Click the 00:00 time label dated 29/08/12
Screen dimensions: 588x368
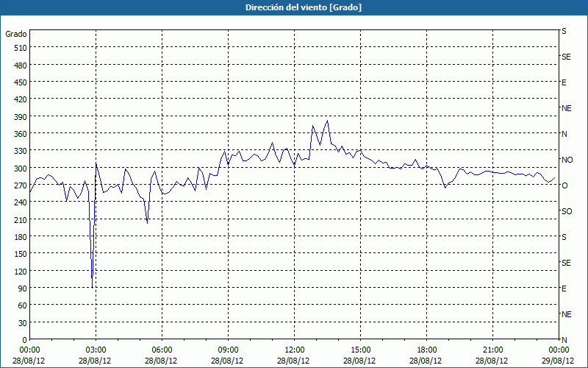tap(559, 350)
